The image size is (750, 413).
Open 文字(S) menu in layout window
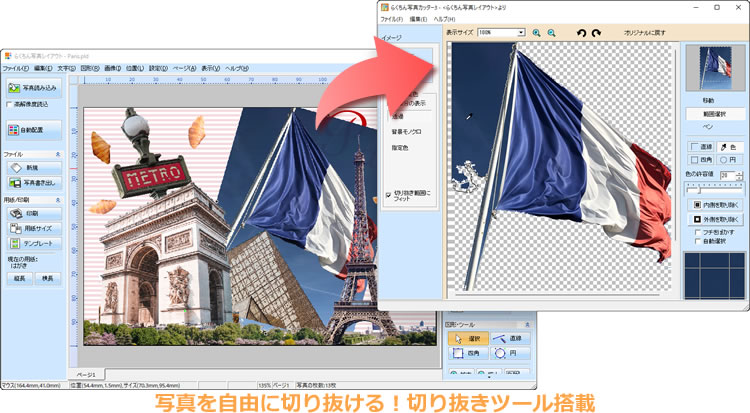(x=66, y=68)
